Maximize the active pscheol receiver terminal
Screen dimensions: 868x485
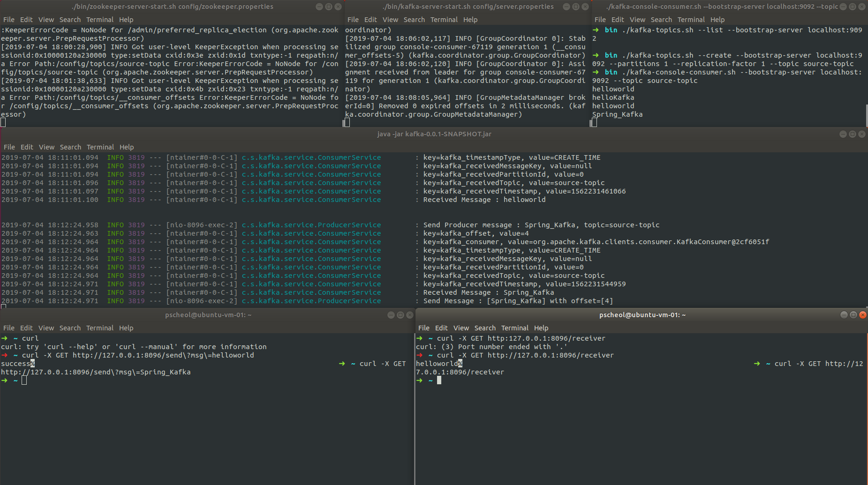pyautogui.click(x=853, y=315)
